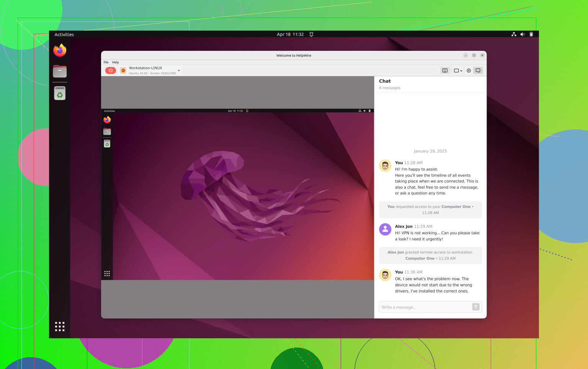Click remote session volume icon
The image size is (588, 369).
[x=365, y=111]
